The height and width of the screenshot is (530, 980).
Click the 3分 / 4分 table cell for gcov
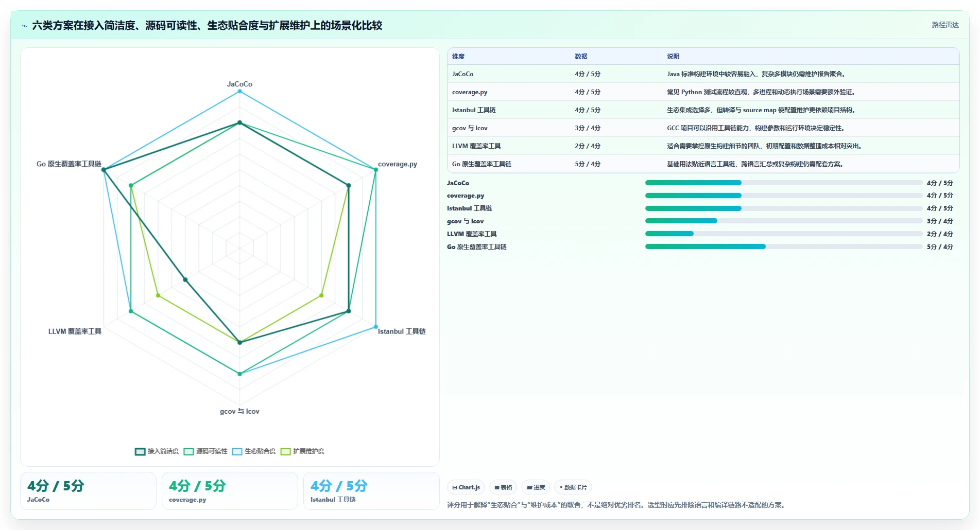[588, 128]
